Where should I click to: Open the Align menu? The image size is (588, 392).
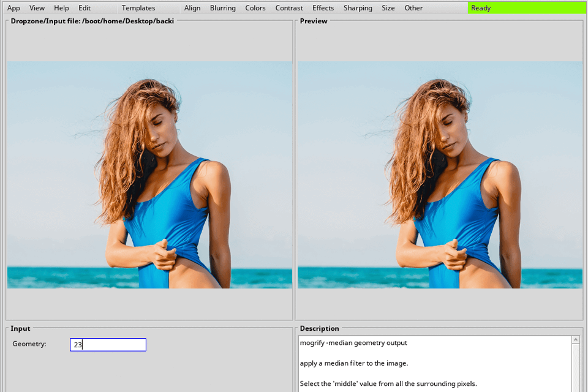click(192, 7)
